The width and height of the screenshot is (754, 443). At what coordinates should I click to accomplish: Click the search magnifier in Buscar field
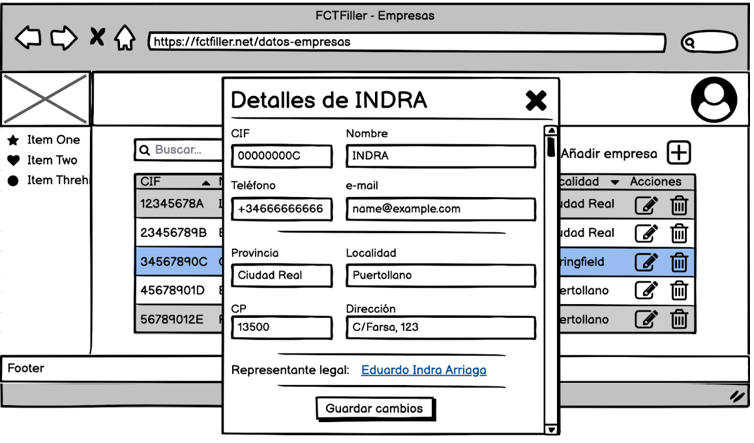[x=144, y=150]
